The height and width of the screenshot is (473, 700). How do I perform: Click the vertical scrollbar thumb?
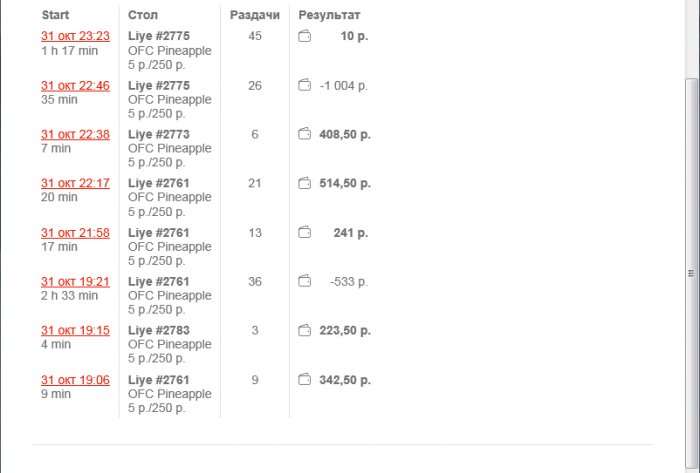[x=691, y=272]
